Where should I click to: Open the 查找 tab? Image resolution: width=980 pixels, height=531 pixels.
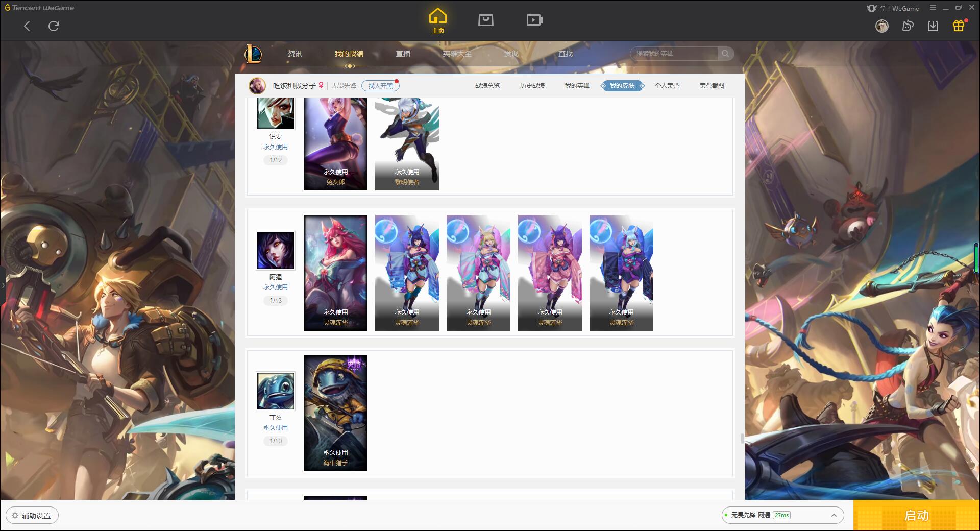tap(566, 54)
